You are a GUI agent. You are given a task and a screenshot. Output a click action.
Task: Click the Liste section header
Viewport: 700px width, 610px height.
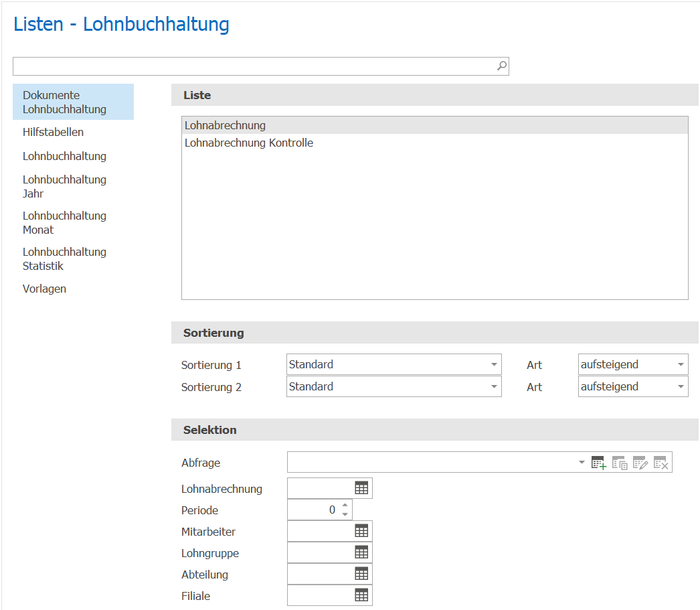pos(435,94)
